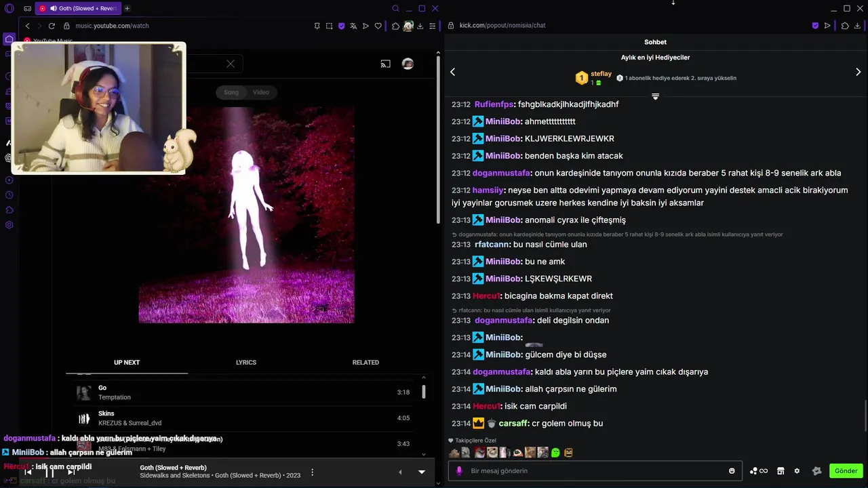Image resolution: width=868 pixels, height=488 pixels.
Task: Translate the page with translate icon
Action: (353, 26)
